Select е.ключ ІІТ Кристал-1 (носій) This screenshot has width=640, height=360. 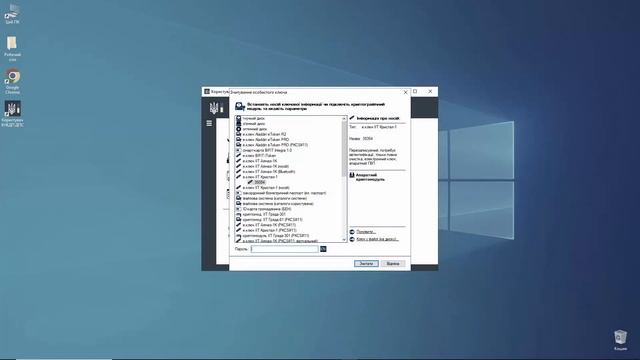coord(266,188)
